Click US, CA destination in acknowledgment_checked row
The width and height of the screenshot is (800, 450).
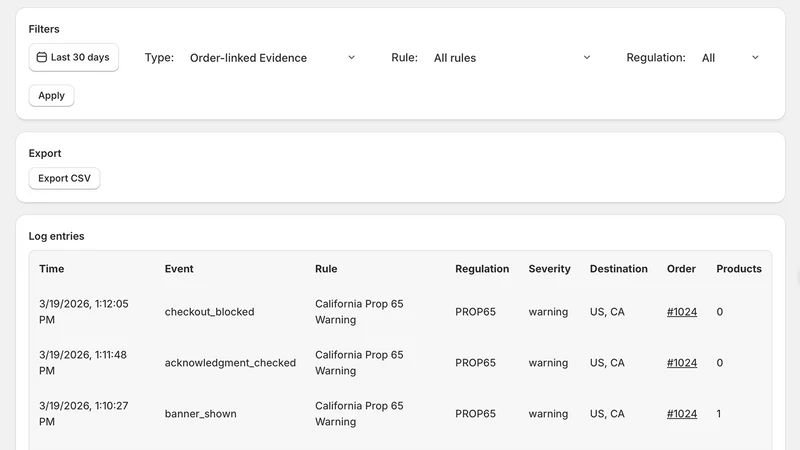click(607, 363)
